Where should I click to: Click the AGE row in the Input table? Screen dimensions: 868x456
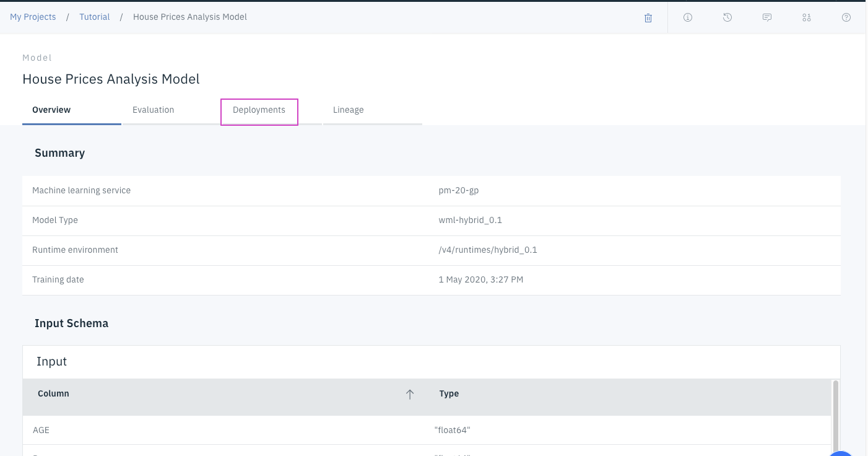(427, 430)
